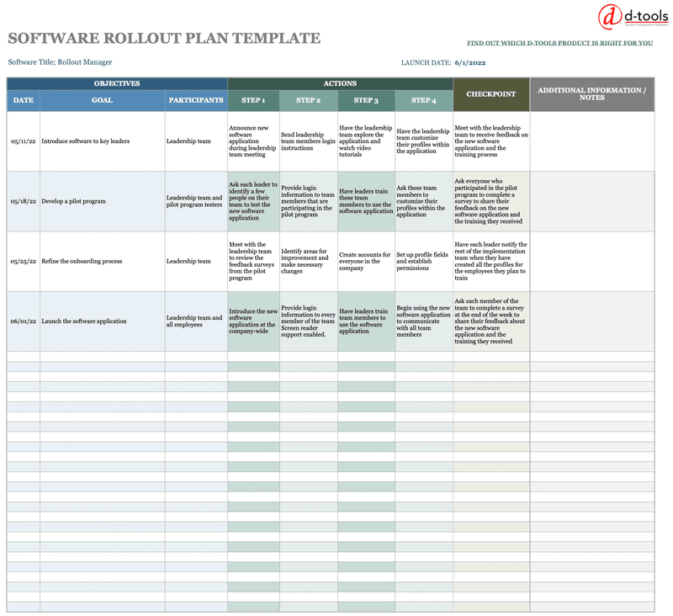Viewport: 673px width, 616px height.
Task: Click the STEP 1 column header
Action: [x=253, y=99]
